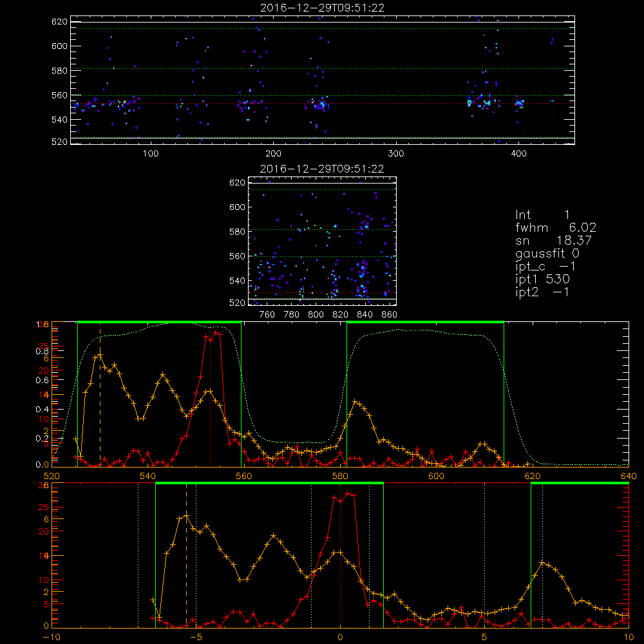Select the white "0.4" y-axis label on profile plot
Image resolution: width=644 pixels, height=644 pixels.
coord(42,410)
